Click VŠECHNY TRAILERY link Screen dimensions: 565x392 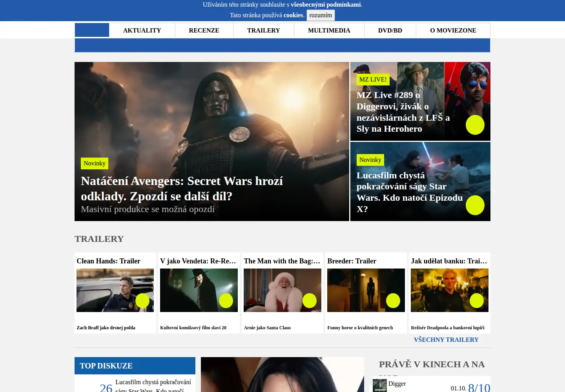point(446,340)
